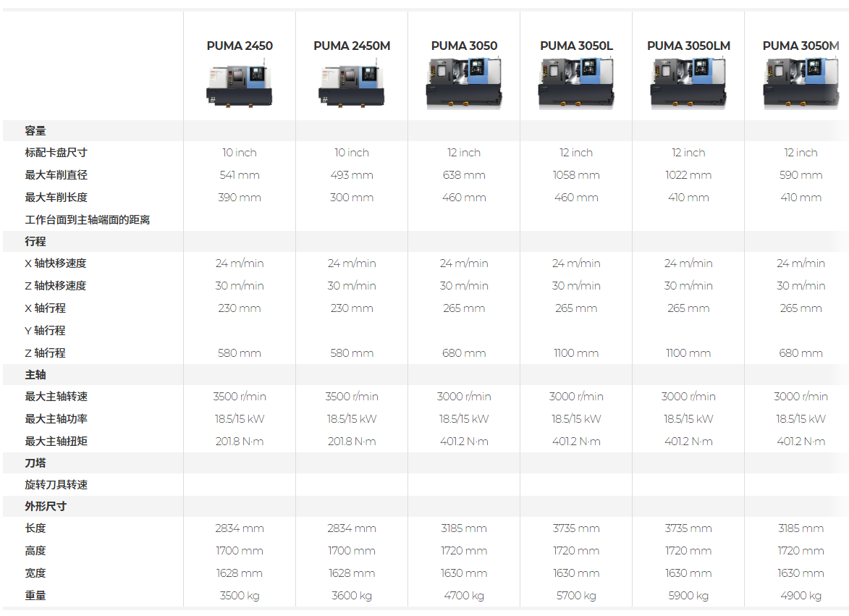Click the PUMA 3050L model title

576,46
